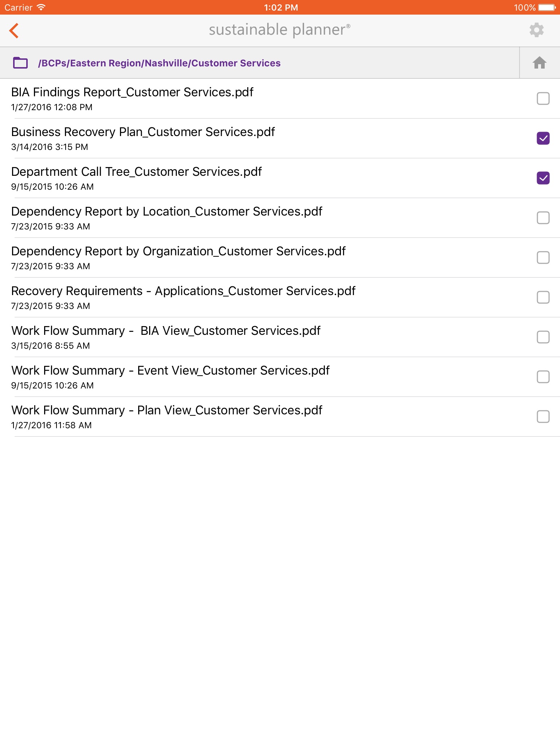Open Business Recovery Plan PDF file
The height and width of the screenshot is (747, 560).
point(143,132)
